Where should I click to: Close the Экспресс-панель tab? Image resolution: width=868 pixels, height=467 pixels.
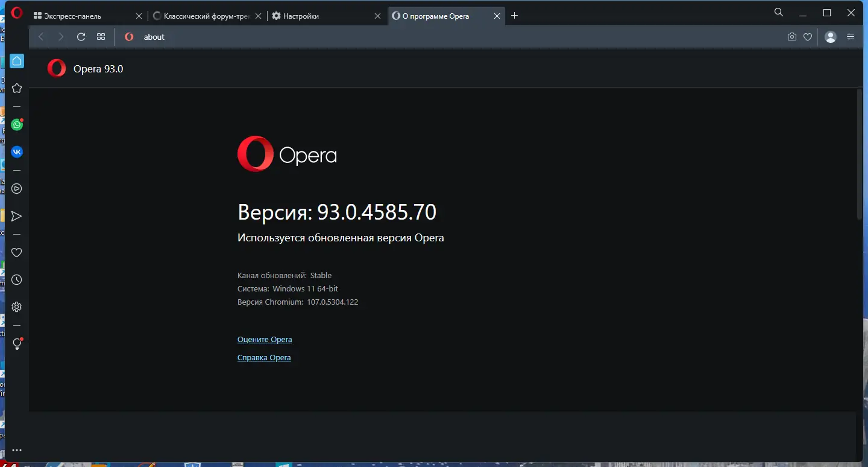pos(139,16)
